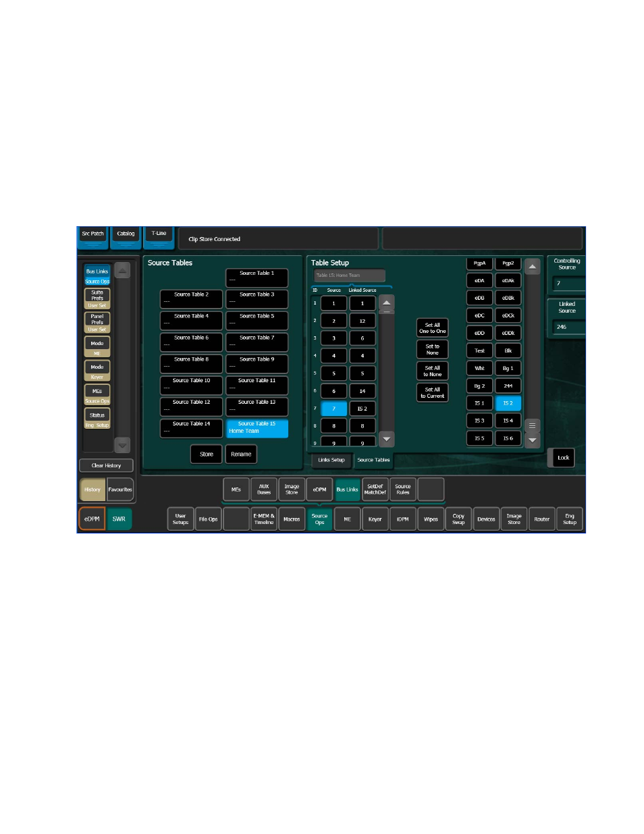The width and height of the screenshot is (644, 834).
Task: Open Mode Keyer history item
Action: [97, 371]
